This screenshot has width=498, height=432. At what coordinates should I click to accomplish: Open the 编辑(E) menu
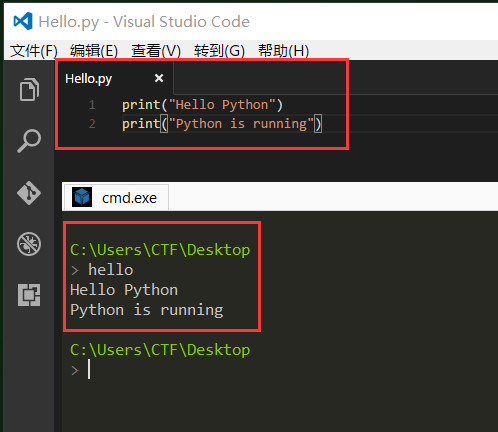click(94, 51)
